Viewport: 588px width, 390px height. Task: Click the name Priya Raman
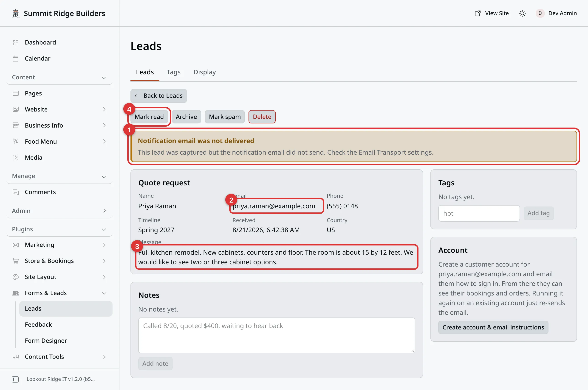click(x=157, y=206)
